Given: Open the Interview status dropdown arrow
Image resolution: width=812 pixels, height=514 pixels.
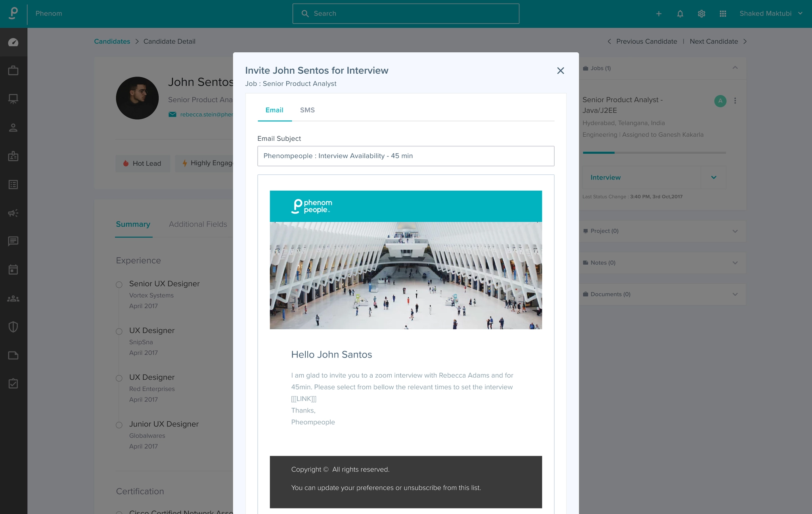Looking at the screenshot, I should [714, 178].
